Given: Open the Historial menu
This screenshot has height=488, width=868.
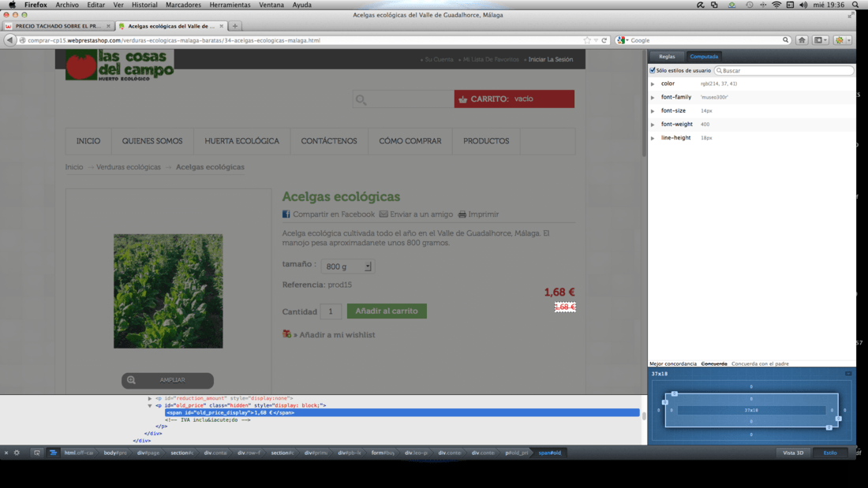Looking at the screenshot, I should (x=144, y=5).
